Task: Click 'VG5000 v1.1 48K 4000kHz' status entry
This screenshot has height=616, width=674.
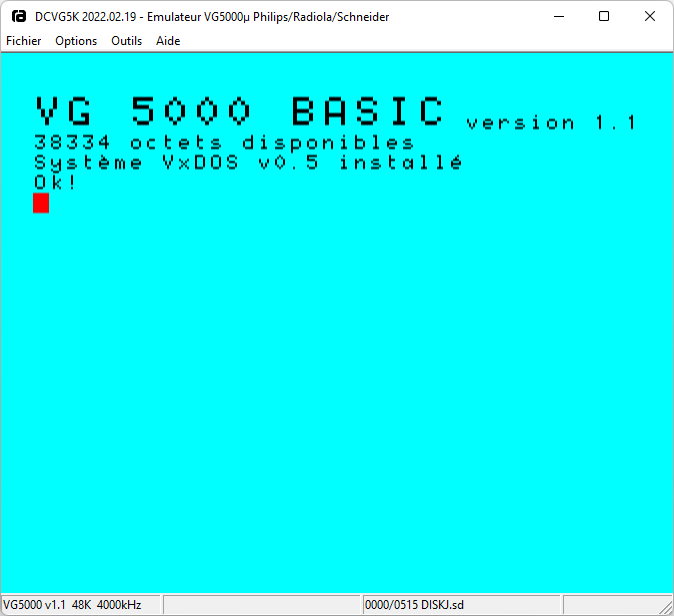Action: click(80, 605)
